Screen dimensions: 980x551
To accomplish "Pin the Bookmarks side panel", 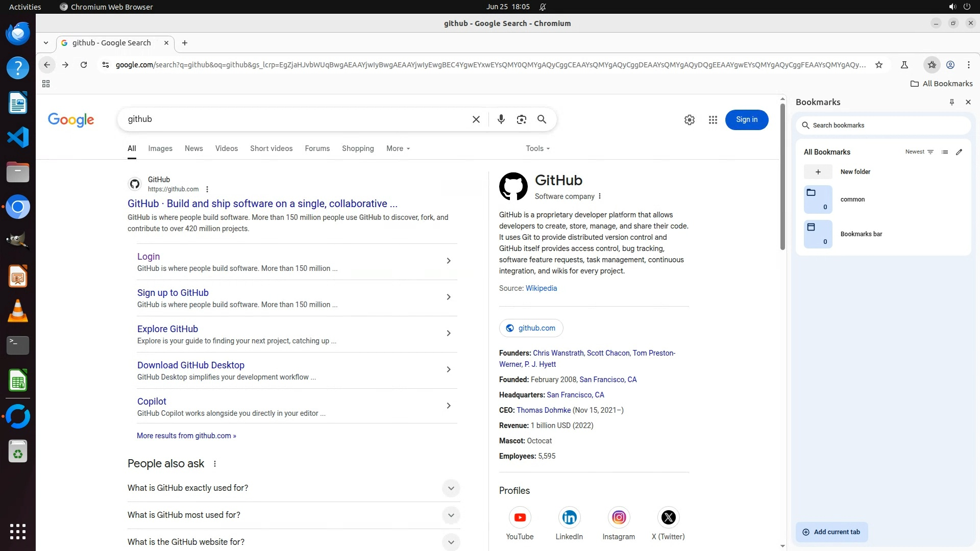I will tap(951, 102).
